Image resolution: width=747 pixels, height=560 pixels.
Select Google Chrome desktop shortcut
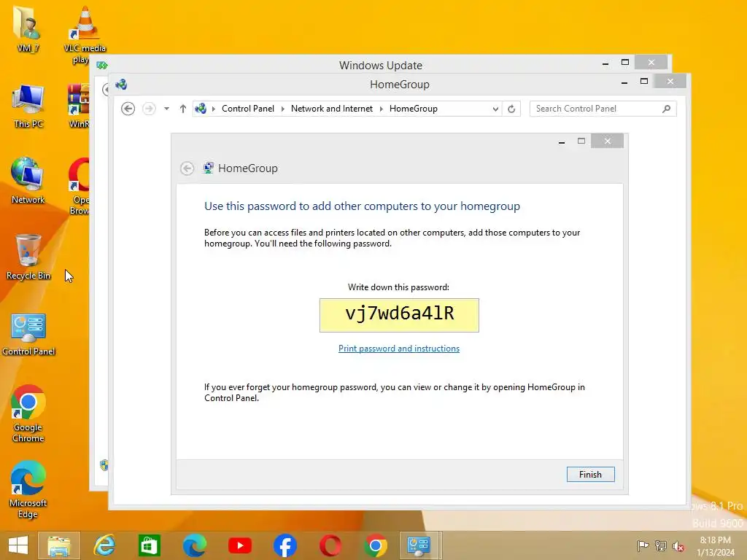point(28,413)
